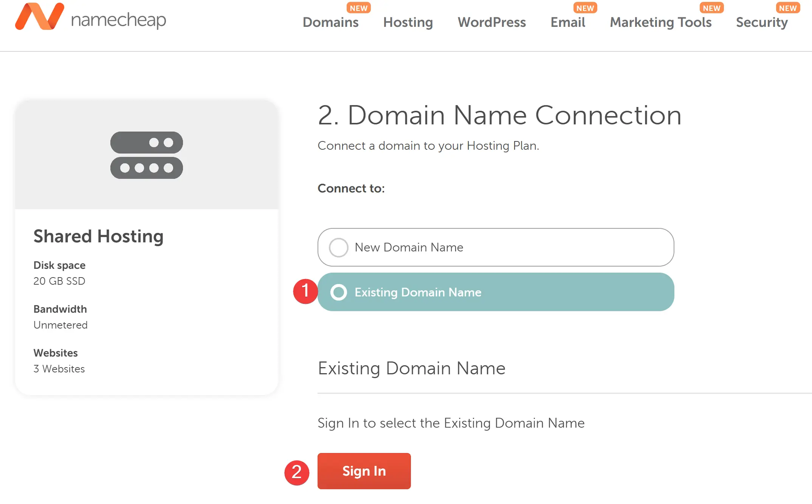Click the NEW badge above Security

788,8
